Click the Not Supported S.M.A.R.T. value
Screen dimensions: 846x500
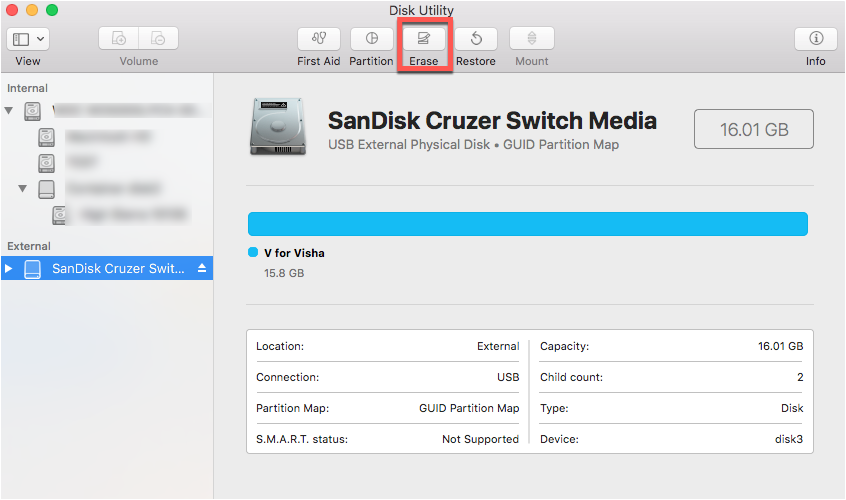click(x=480, y=439)
